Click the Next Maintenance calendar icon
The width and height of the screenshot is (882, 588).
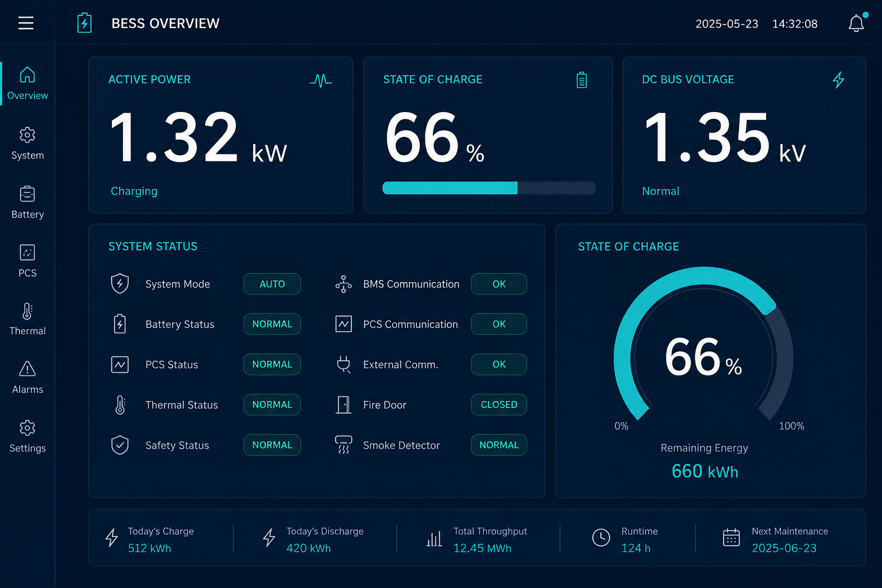point(731,538)
